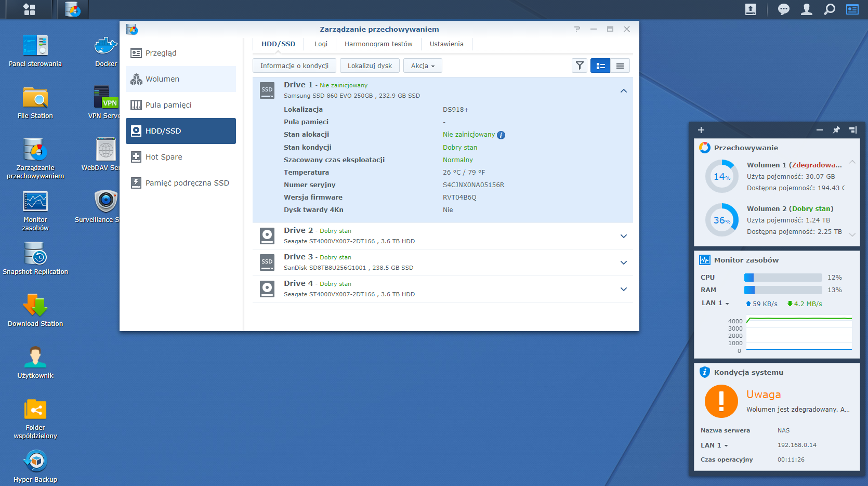Open the search magnifier in taskbar
The image size is (868, 486).
point(830,9)
